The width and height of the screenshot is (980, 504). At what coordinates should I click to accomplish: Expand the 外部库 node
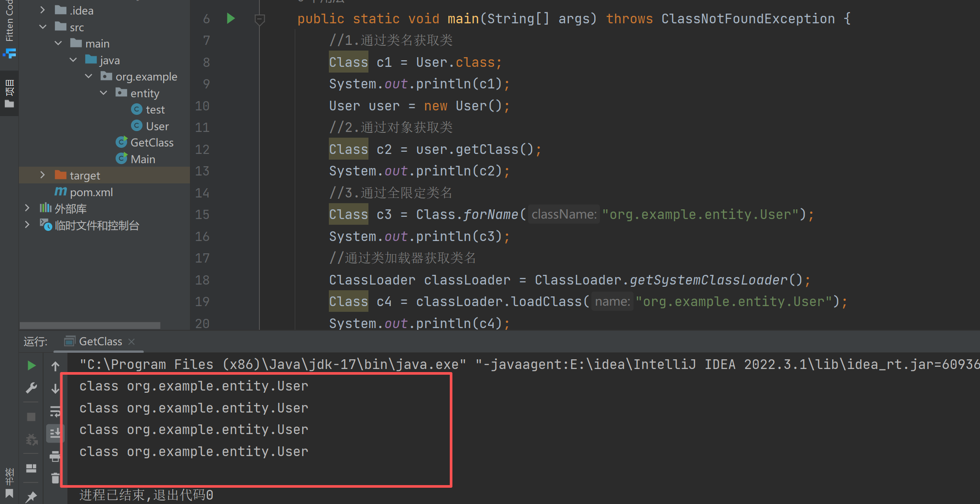click(x=27, y=208)
